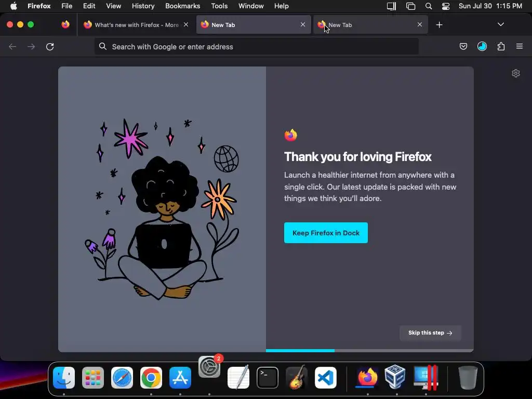Image resolution: width=532 pixels, height=399 pixels.
Task: Open the New Tab personalize gear
Action: pyautogui.click(x=516, y=73)
